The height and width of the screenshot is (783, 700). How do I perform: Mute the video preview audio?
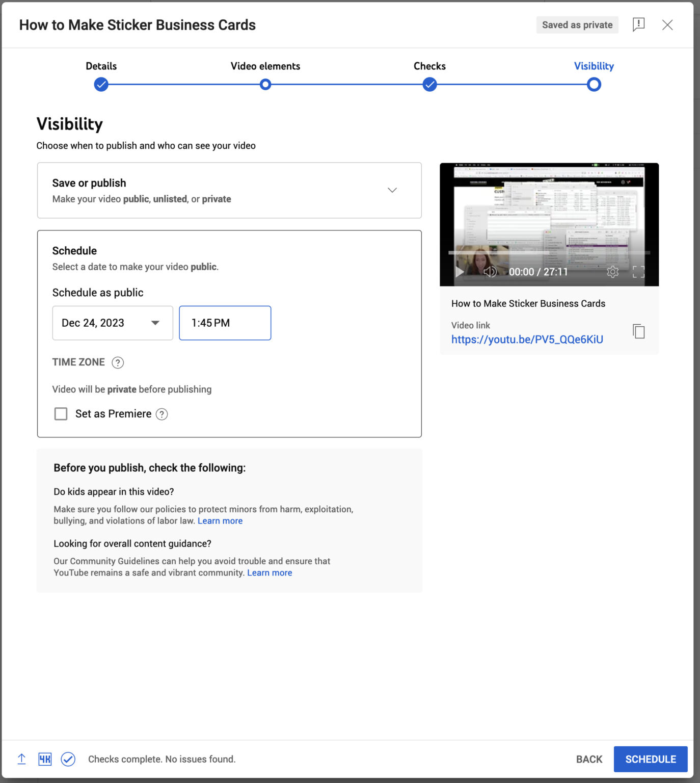490,272
